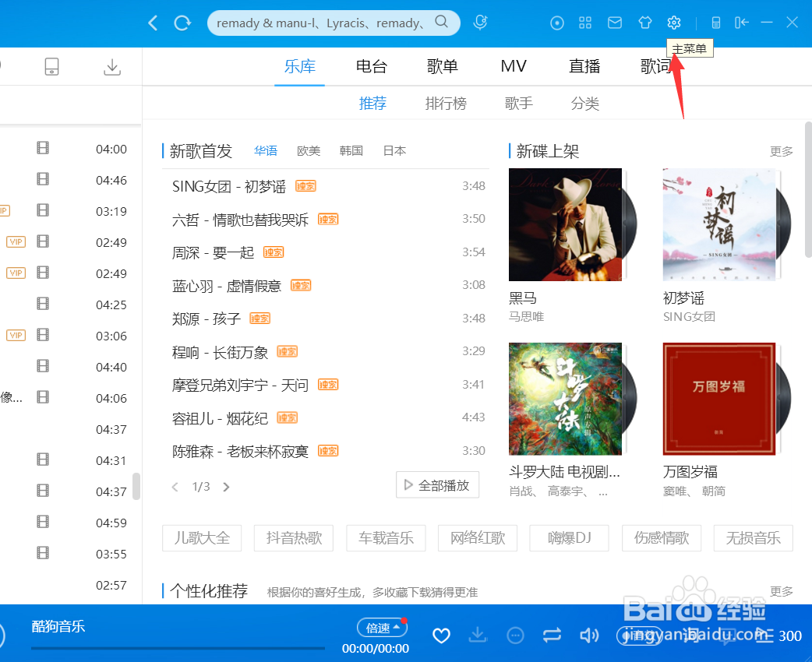
Task: Open the 网络红歌 category tag
Action: (x=478, y=538)
